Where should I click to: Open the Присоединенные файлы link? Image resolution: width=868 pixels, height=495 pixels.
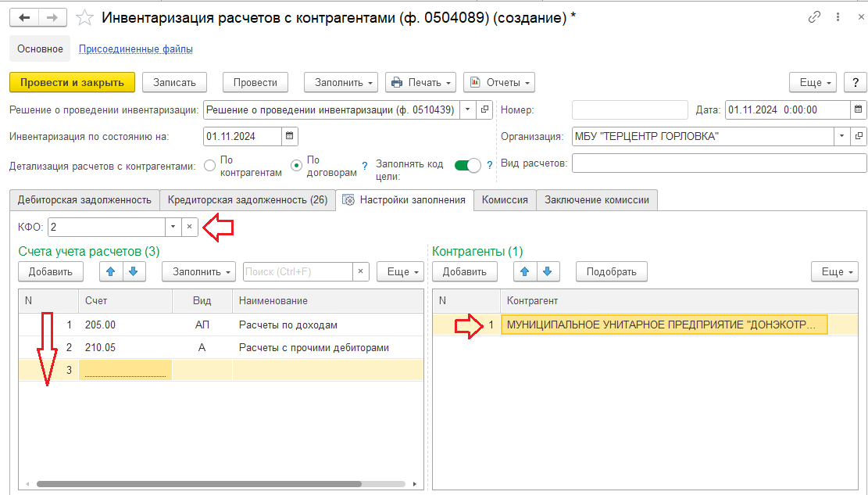(136, 48)
